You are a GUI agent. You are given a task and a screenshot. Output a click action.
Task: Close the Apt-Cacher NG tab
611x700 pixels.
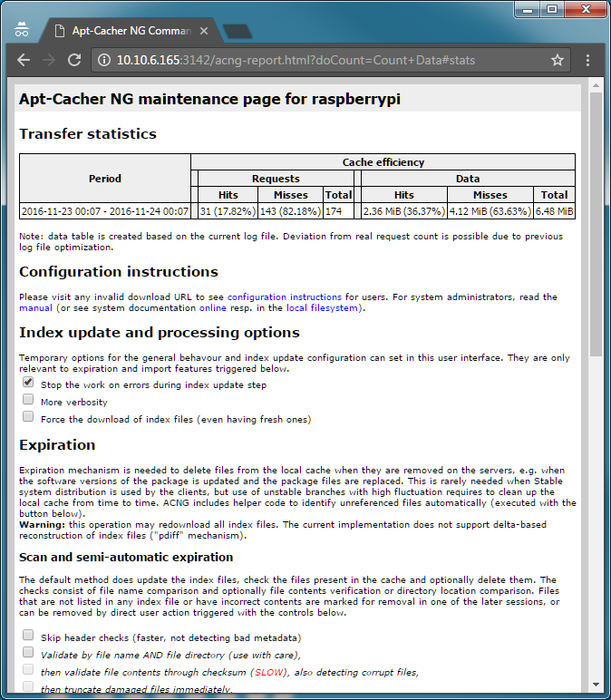(x=204, y=31)
